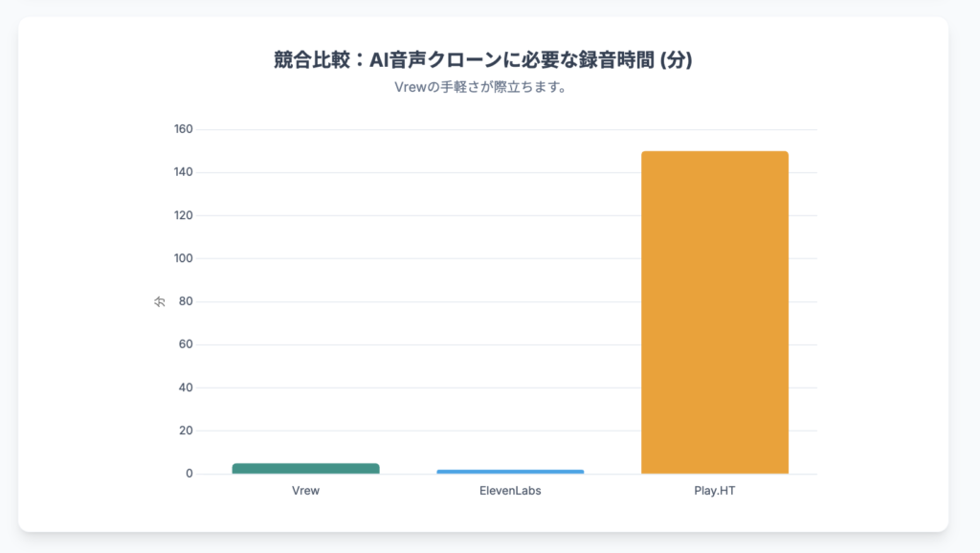Click the 0 y-axis tick label
This screenshot has width=980, height=553.
189,474
